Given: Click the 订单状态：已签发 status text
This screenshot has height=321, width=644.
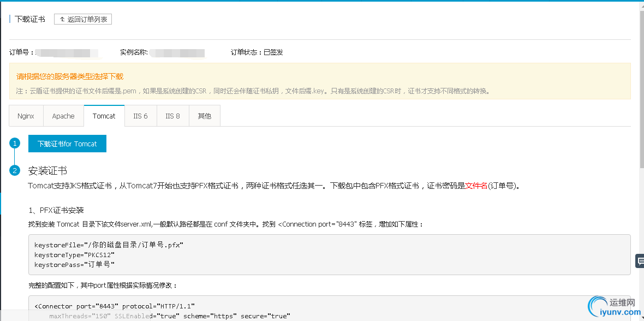Looking at the screenshot, I should (x=257, y=52).
